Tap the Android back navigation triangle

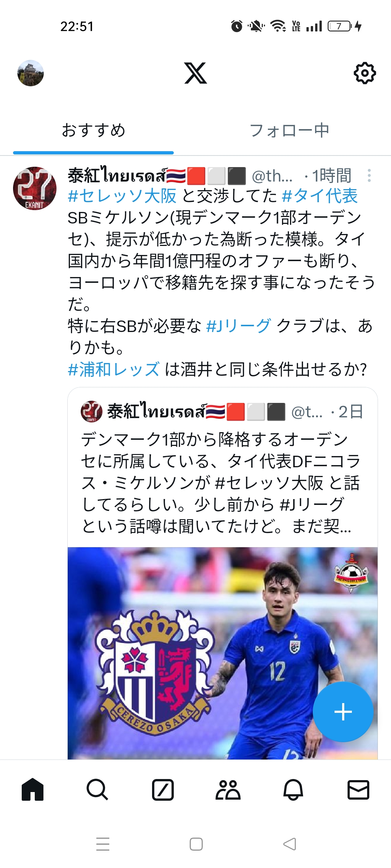[x=290, y=844]
